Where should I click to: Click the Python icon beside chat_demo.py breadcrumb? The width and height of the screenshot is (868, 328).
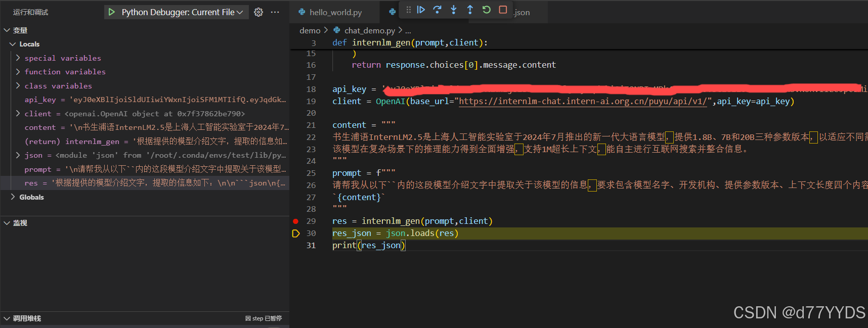click(x=337, y=30)
